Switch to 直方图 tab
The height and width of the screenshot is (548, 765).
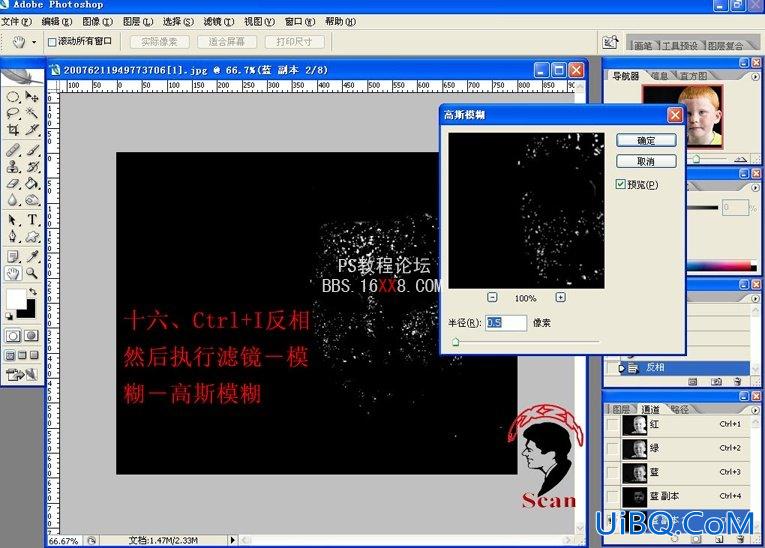click(693, 76)
